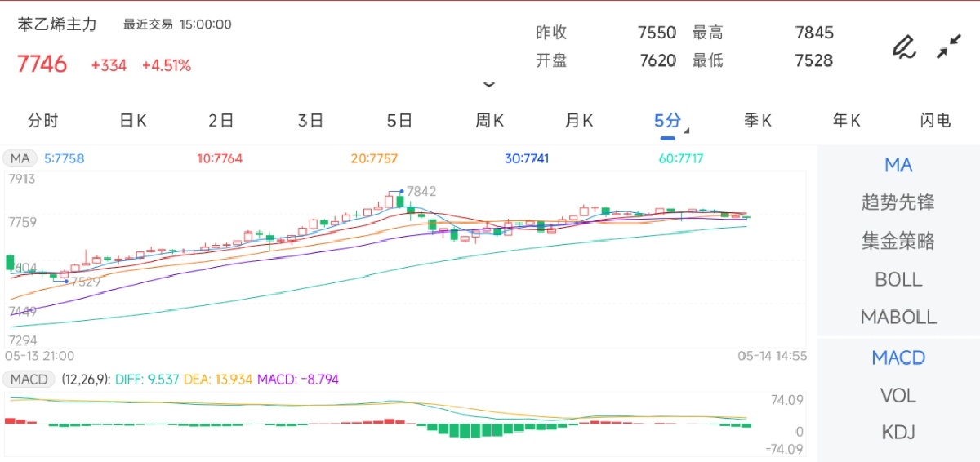This screenshot has width=980, height=462.
Task: Select 集金策略 indicator
Action: [x=898, y=241]
